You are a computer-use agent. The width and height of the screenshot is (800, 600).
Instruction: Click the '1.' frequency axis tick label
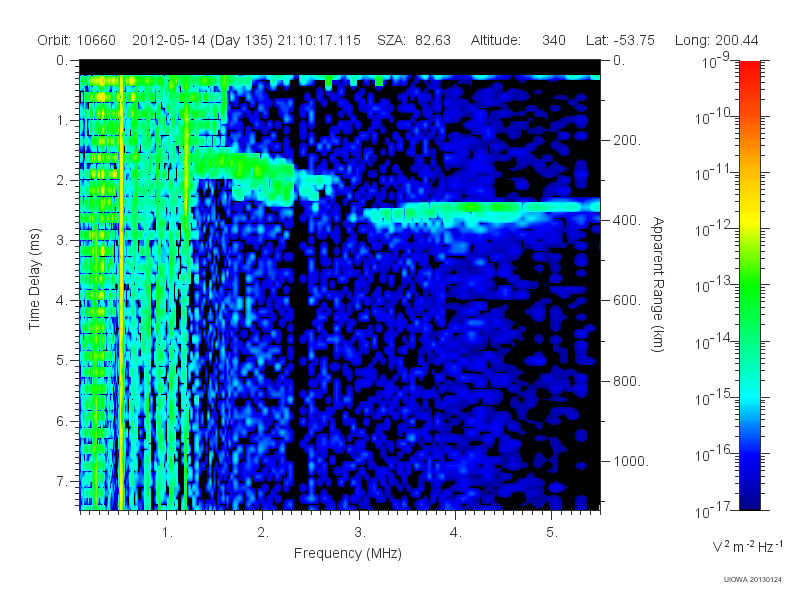pyautogui.click(x=167, y=532)
